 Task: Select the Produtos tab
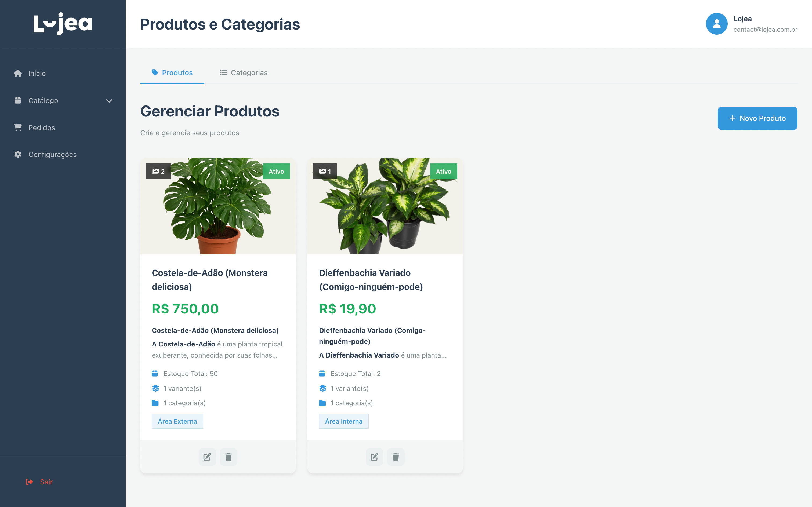172,73
